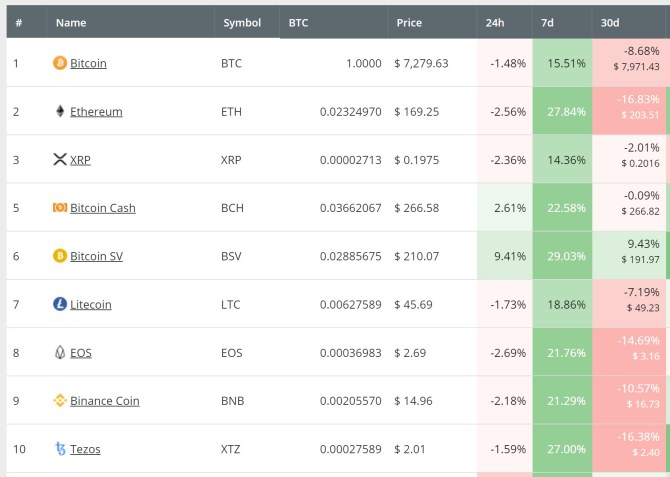670x477 pixels.
Task: Click the Binance Coin logo icon
Action: (60, 401)
